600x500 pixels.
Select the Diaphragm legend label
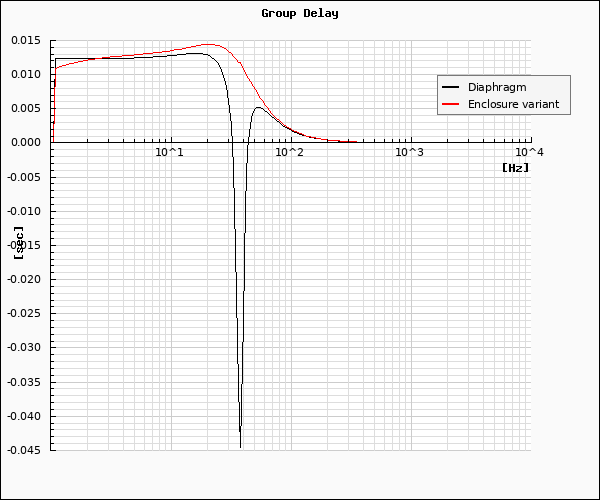coord(497,88)
